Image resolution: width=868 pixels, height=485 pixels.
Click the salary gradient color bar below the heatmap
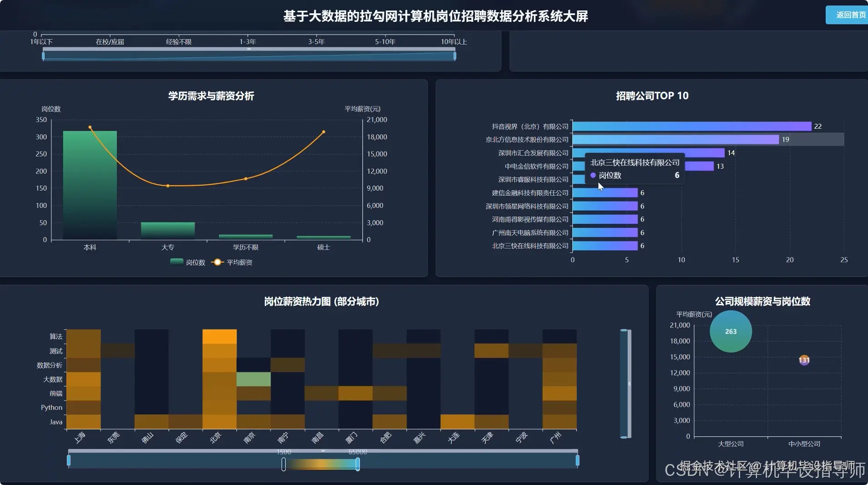pyautogui.click(x=321, y=464)
